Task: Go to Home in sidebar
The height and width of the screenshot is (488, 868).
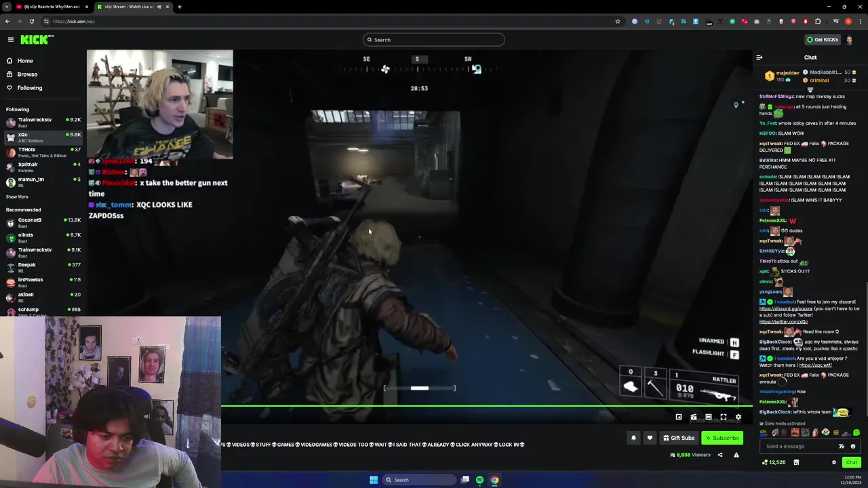Action: point(25,61)
